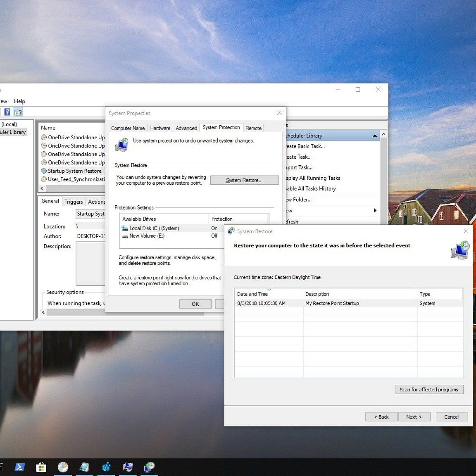Open PowerShell from the taskbar

[x=19, y=467]
